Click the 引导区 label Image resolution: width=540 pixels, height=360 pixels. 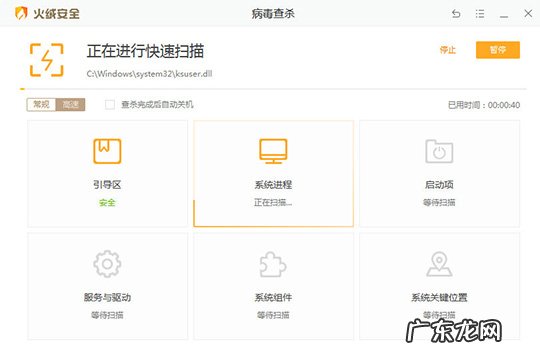(107, 185)
